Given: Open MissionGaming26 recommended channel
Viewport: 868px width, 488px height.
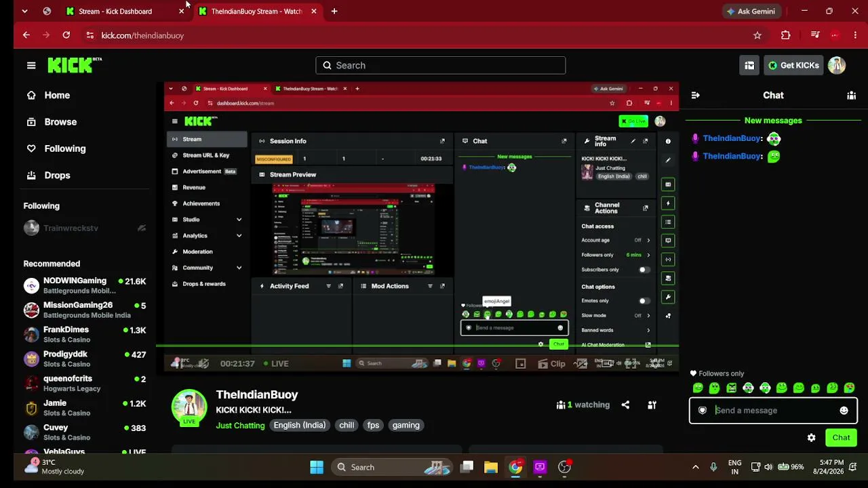Looking at the screenshot, I should pos(85,310).
